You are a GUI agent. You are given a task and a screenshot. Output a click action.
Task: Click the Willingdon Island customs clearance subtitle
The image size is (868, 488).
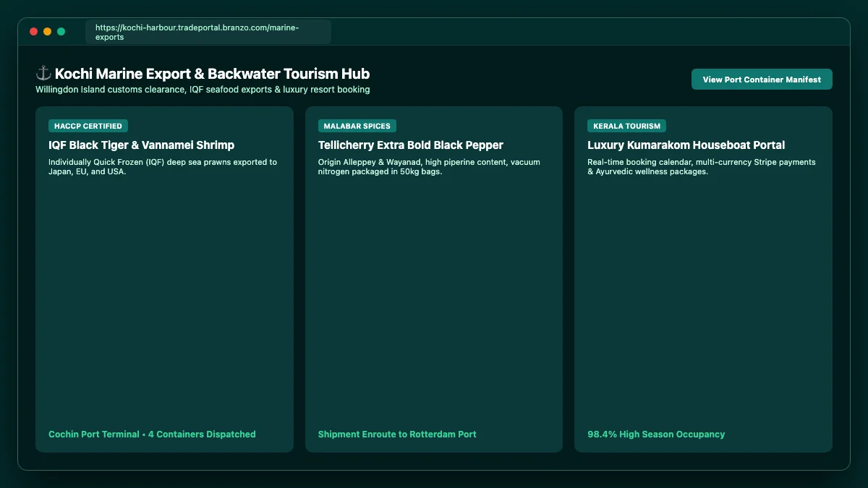[203, 90]
